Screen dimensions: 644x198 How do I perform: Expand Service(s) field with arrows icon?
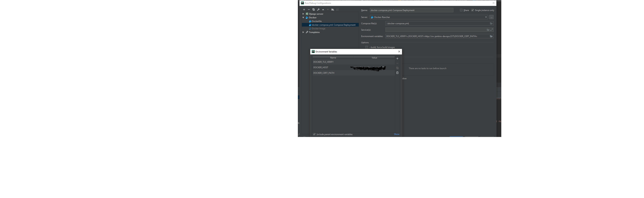pyautogui.click(x=491, y=30)
